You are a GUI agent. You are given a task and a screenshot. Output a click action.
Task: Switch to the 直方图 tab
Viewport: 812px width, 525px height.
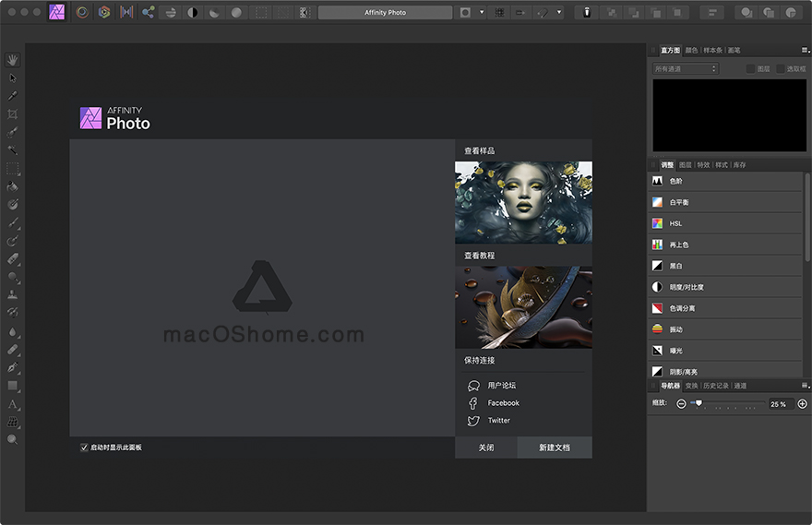(670, 50)
